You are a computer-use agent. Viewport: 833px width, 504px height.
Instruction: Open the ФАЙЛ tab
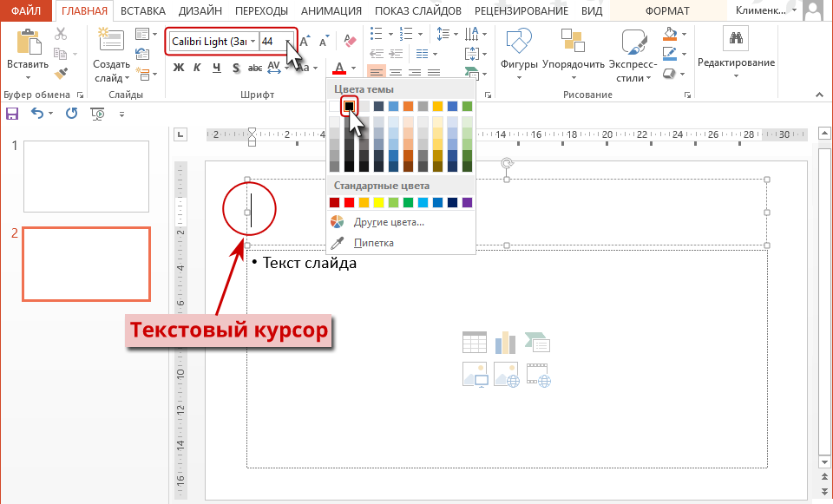pos(26,10)
